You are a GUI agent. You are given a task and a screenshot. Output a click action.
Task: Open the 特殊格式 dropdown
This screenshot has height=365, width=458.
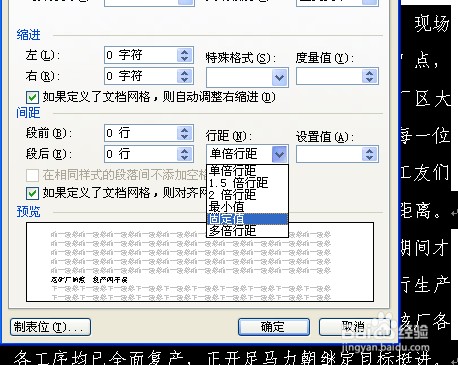click(279, 78)
